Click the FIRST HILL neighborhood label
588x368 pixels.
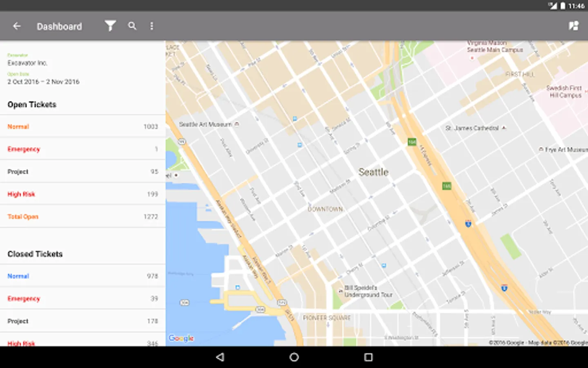520,74
